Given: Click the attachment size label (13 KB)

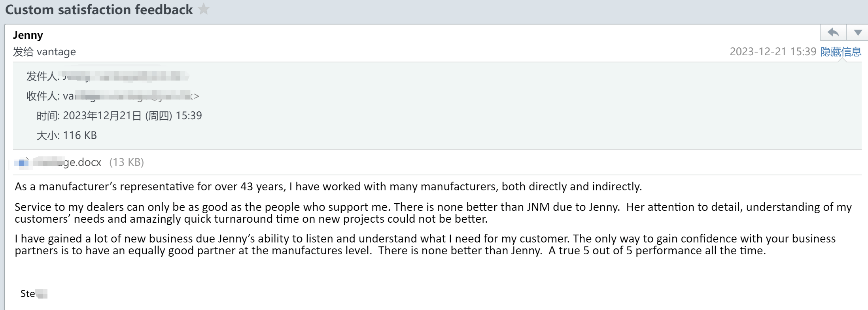Looking at the screenshot, I should point(127,162).
